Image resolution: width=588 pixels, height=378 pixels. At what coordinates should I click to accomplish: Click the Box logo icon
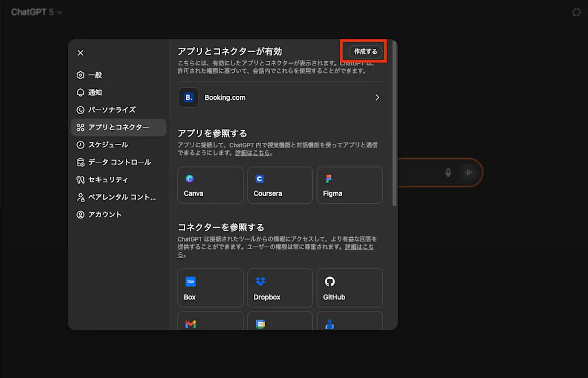(x=191, y=281)
